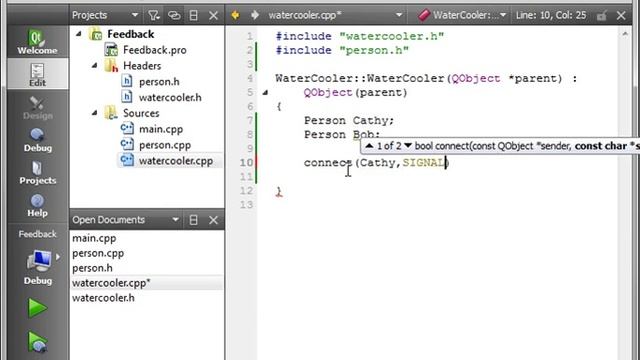Click the #include "watercooler.h" line

tap(360, 36)
